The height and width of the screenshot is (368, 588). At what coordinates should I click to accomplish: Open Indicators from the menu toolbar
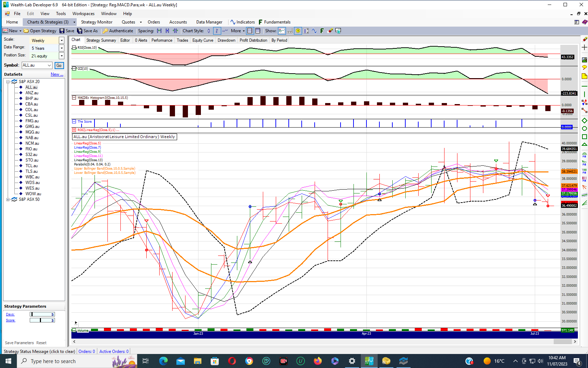243,22
